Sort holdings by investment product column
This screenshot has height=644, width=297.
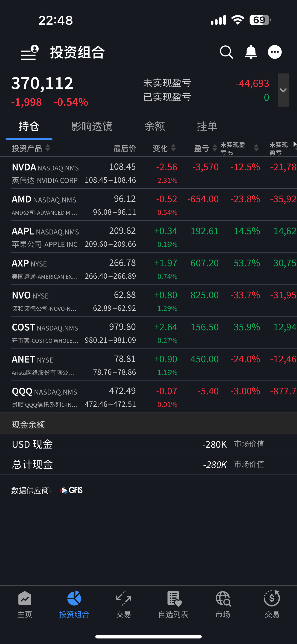pos(31,148)
